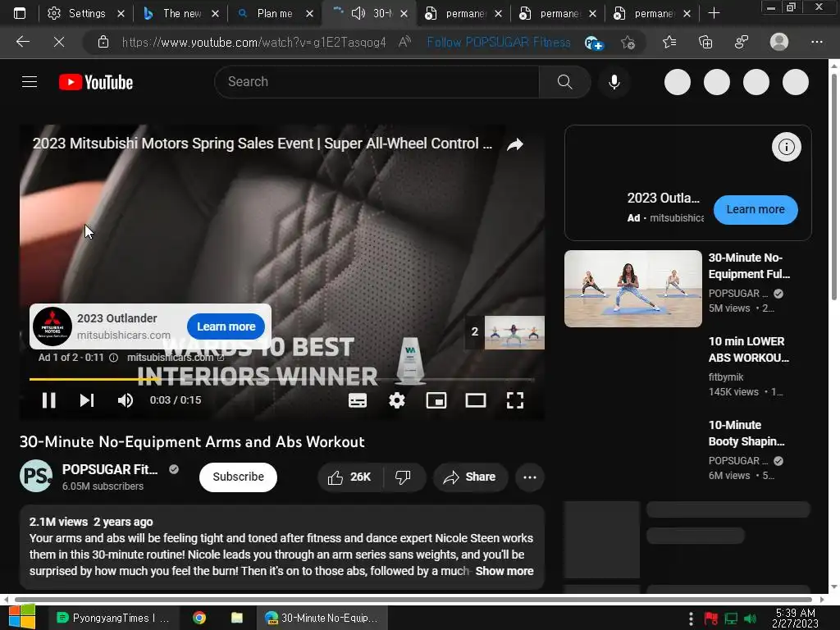Open File Explorer from taskbar
840x630 pixels.
[237, 618]
